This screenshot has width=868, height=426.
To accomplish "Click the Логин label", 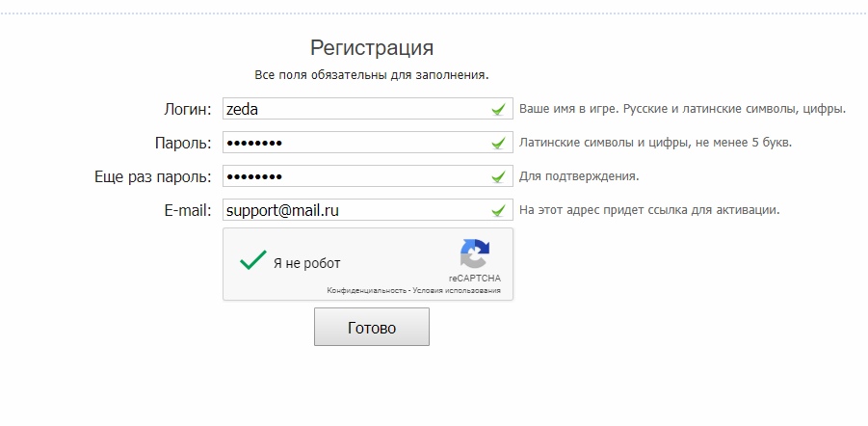I will (x=188, y=110).
